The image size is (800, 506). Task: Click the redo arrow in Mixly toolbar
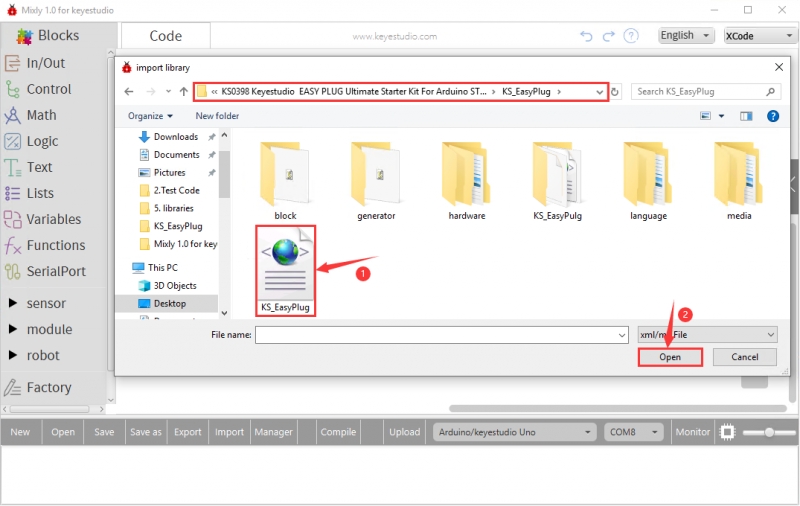pyautogui.click(x=608, y=36)
